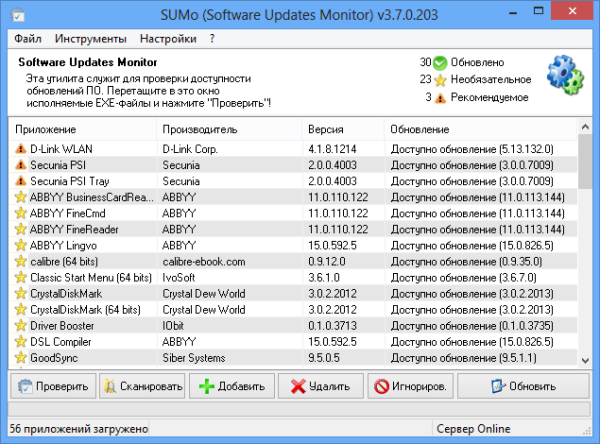
Task: Click the yellow star Необязательное icon
Action: pos(440,80)
